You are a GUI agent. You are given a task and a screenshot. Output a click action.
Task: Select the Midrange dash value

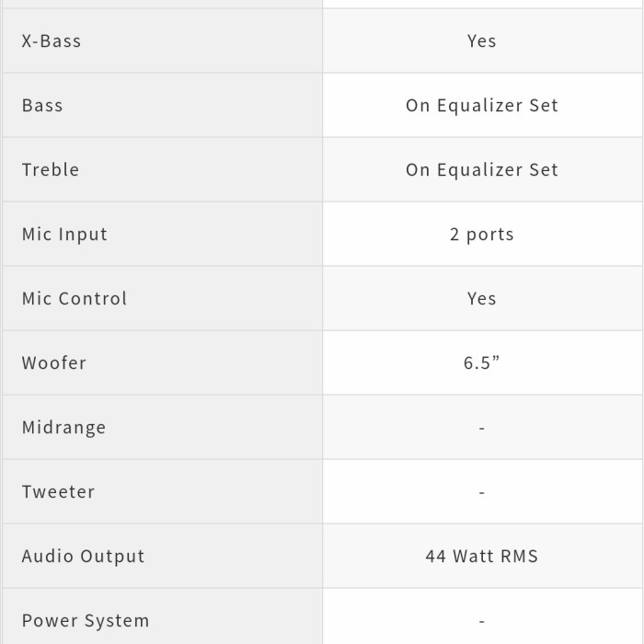click(x=482, y=429)
